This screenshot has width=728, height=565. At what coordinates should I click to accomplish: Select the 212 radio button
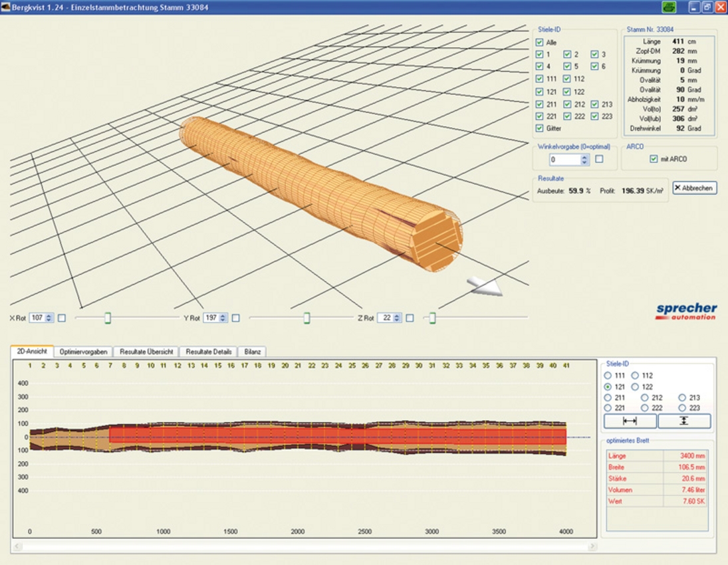coord(645,397)
